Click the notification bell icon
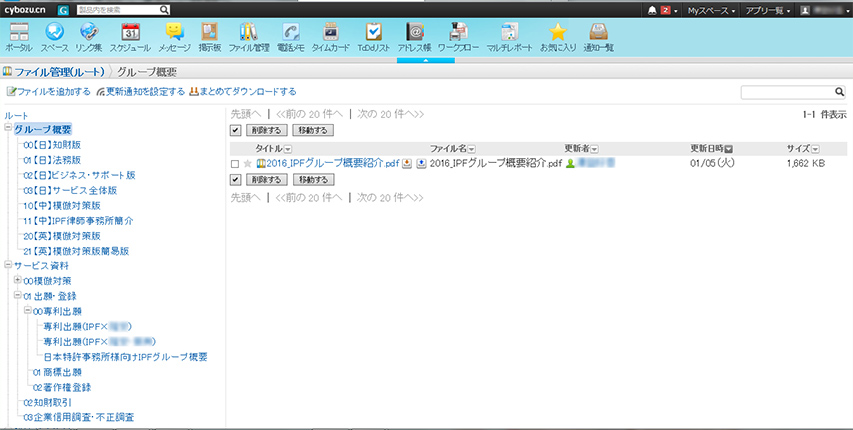 point(652,10)
